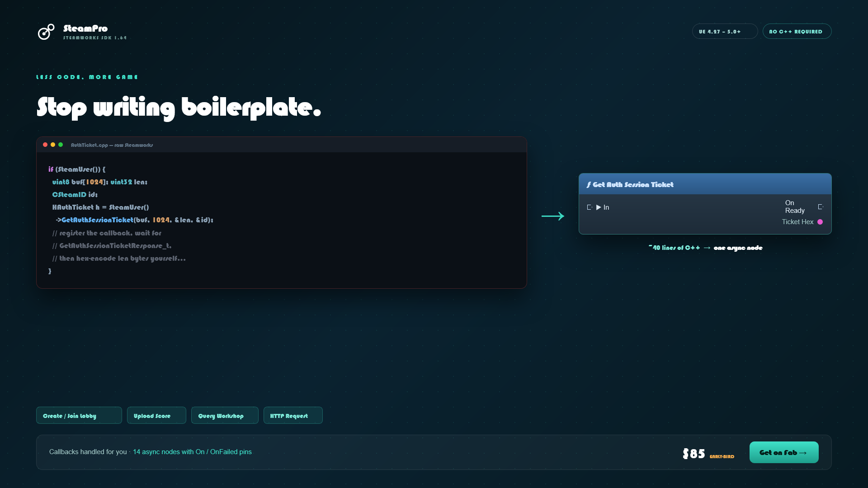Click the Get on Fab button

[x=784, y=452]
